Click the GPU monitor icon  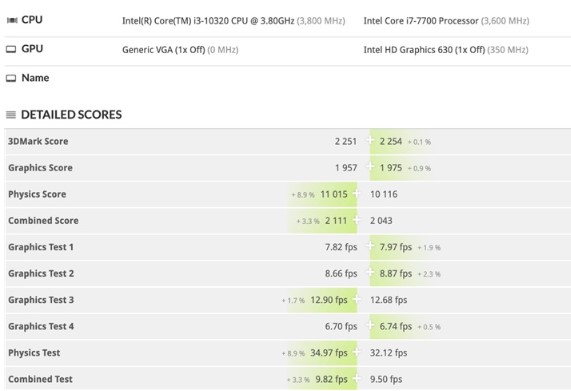pyautogui.click(x=11, y=49)
